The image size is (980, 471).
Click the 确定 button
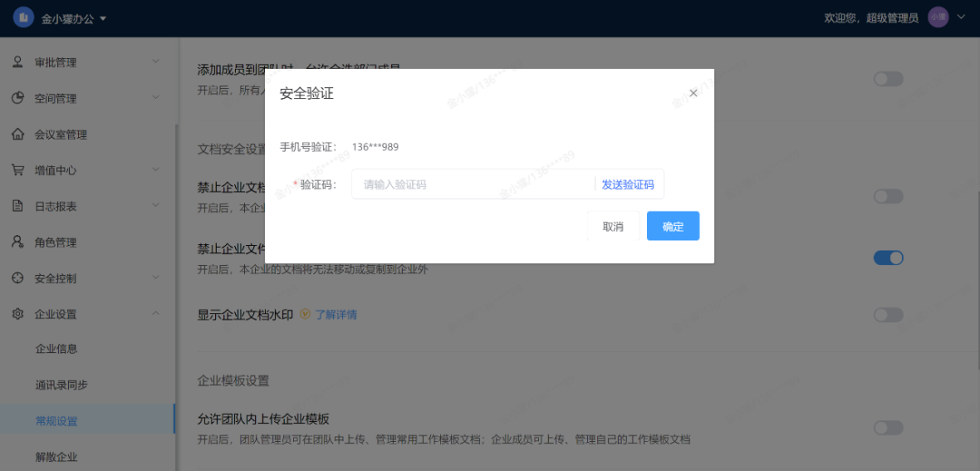(x=672, y=226)
